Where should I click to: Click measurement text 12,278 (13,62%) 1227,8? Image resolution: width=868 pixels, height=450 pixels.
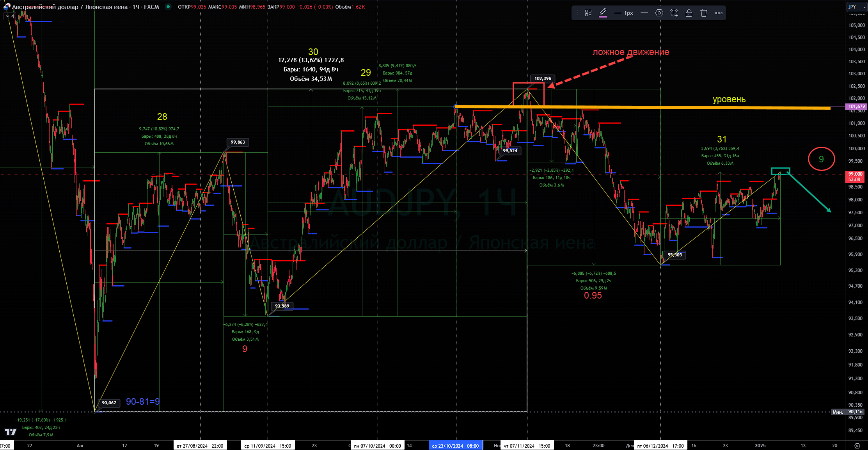311,60
